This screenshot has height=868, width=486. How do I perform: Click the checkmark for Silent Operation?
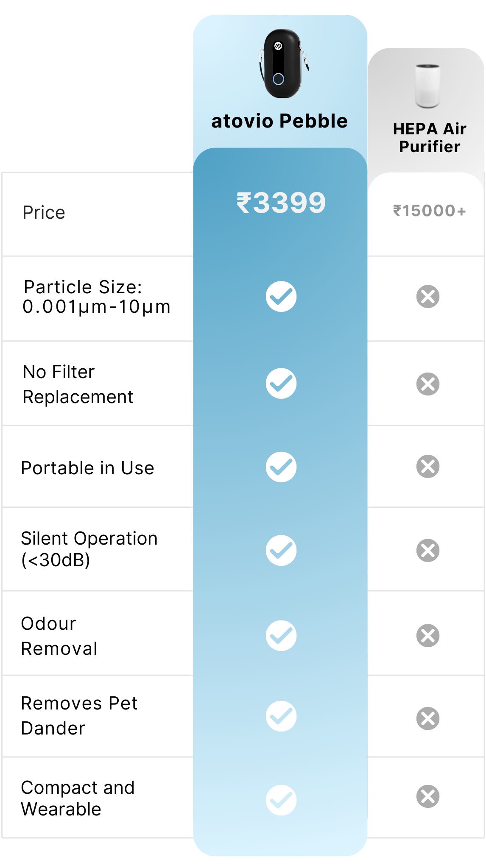(281, 551)
